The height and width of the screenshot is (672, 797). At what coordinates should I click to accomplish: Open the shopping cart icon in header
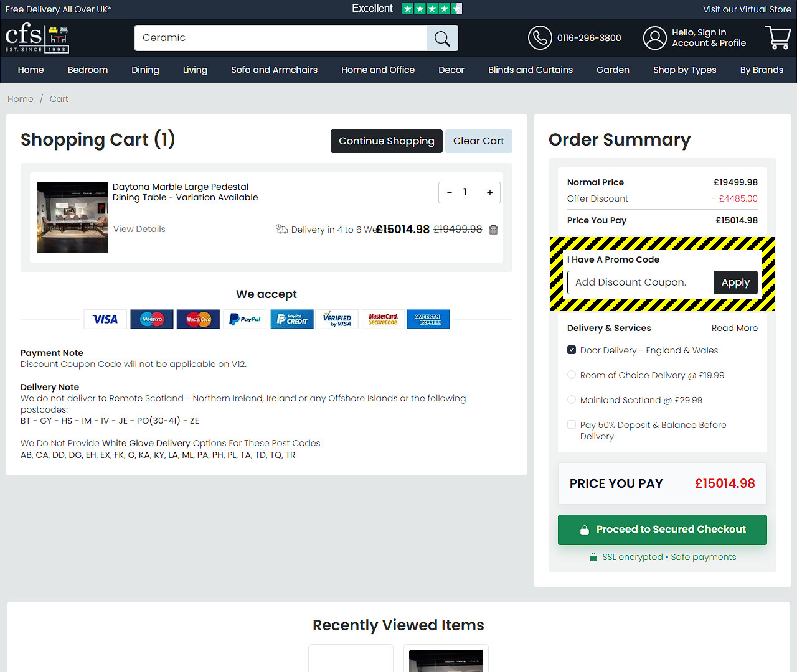point(777,38)
